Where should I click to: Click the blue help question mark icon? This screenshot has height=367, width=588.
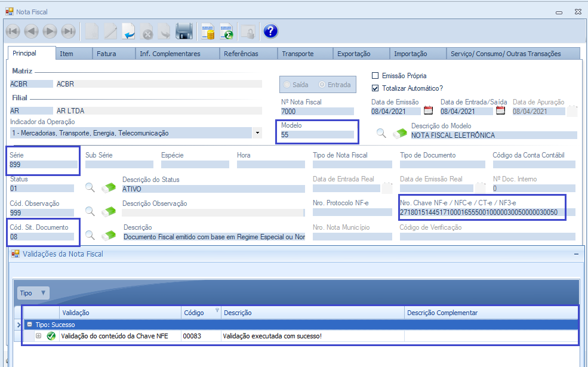point(270,31)
